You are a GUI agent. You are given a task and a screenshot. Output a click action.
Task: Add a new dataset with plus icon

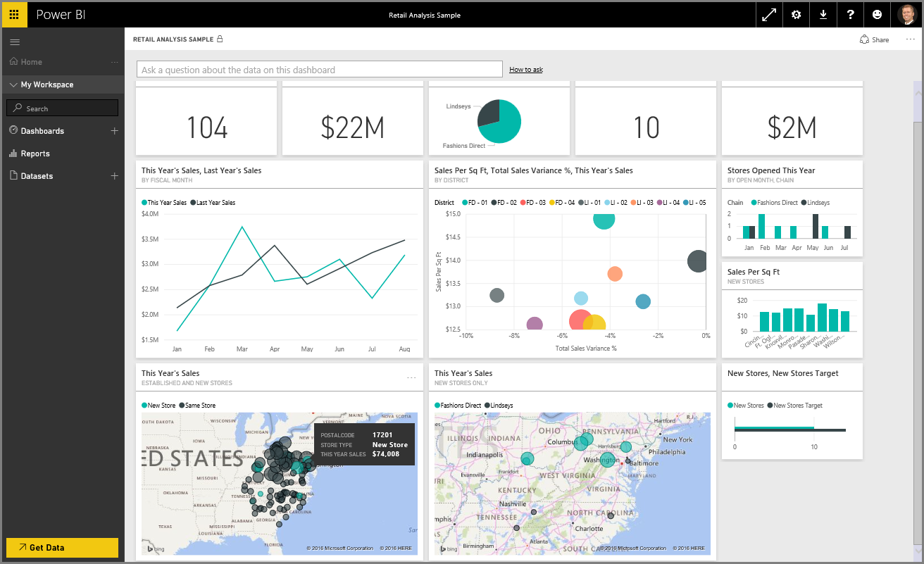click(115, 176)
